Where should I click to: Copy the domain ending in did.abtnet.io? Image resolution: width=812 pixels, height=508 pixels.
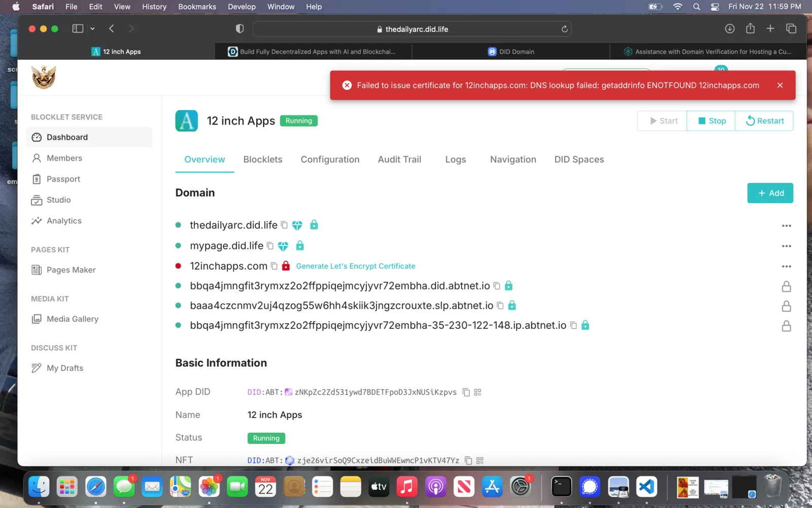pyautogui.click(x=497, y=286)
